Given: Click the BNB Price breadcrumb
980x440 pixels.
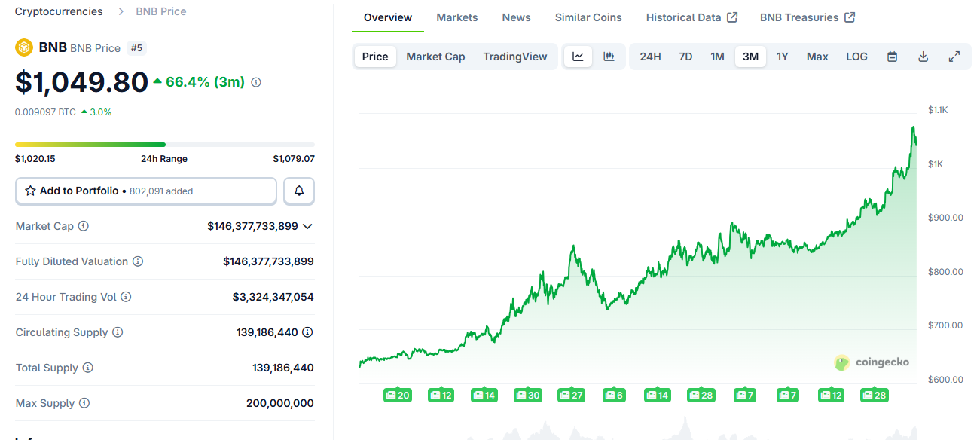Looking at the screenshot, I should coord(161,11).
